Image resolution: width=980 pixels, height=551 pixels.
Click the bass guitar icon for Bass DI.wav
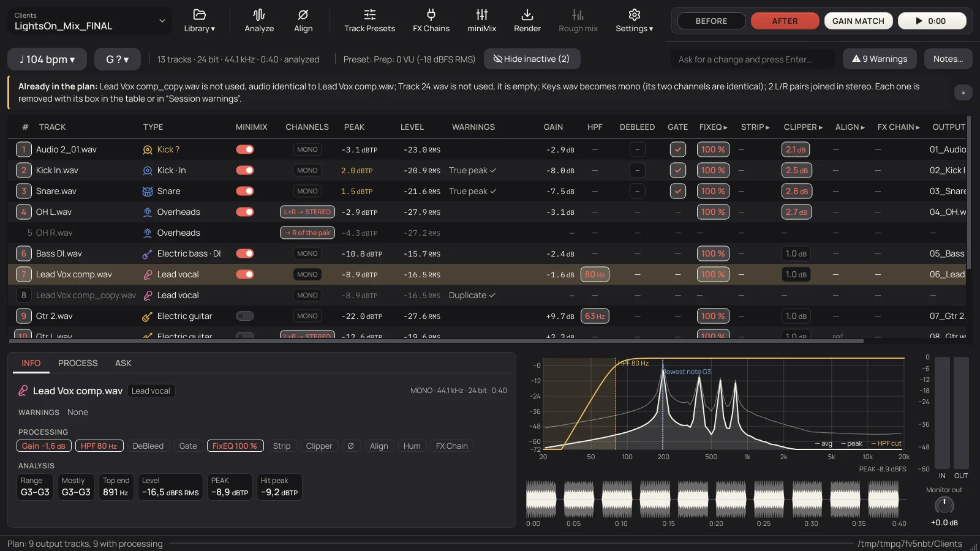point(148,254)
